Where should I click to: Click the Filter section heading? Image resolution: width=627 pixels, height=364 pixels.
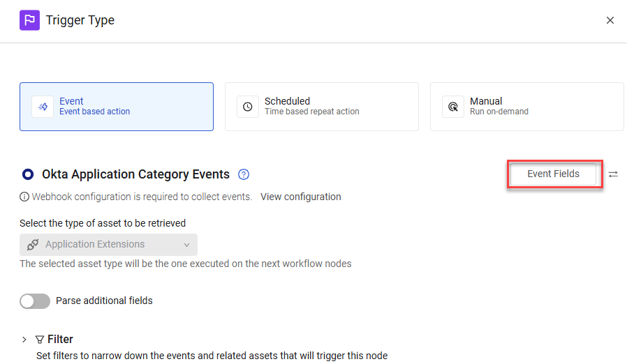[60, 339]
